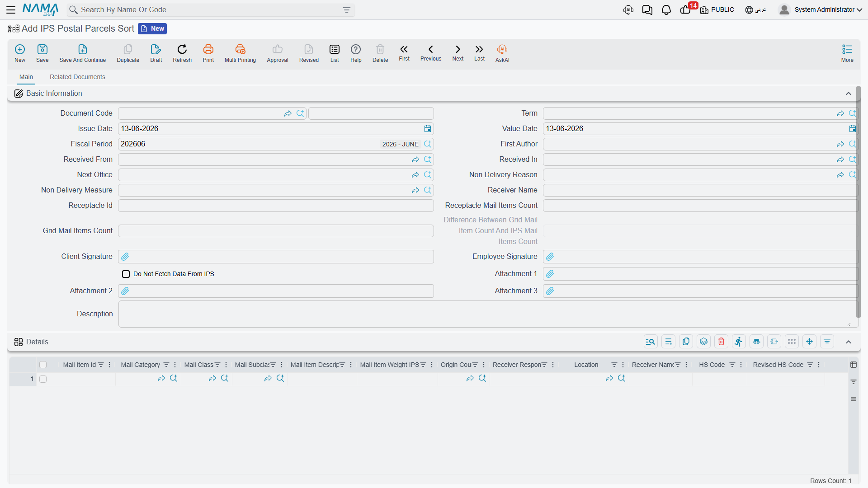Viewport: 868px width, 488px height.
Task: Click the Details search rows icon
Action: tap(651, 342)
